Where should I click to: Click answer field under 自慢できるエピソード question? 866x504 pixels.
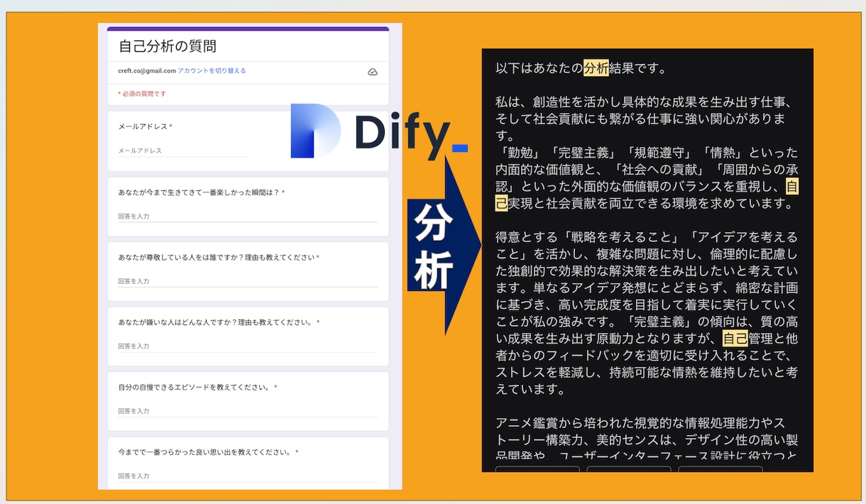248,411
